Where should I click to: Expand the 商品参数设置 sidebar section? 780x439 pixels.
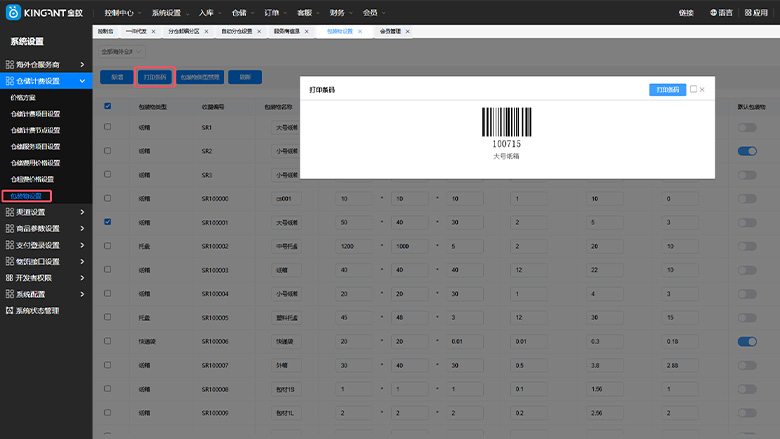[82, 229]
